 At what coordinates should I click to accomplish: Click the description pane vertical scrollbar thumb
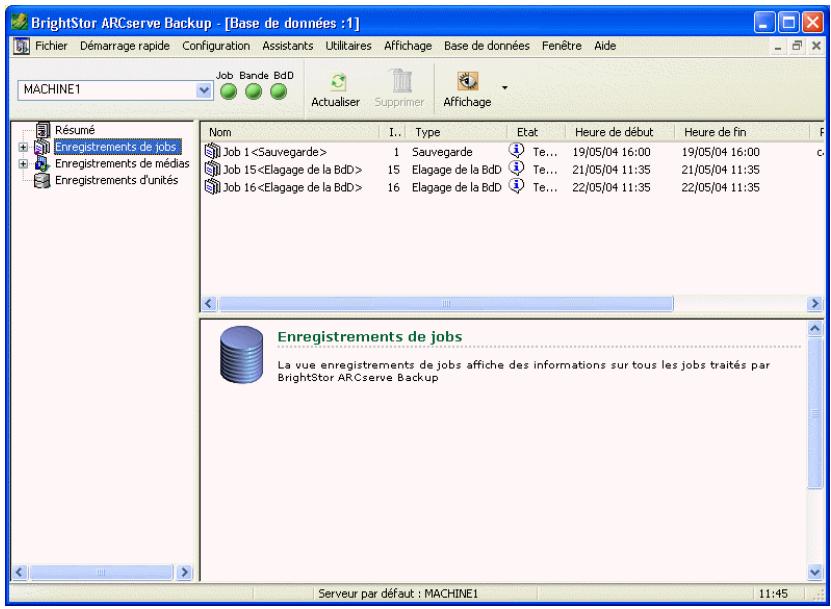[815, 412]
